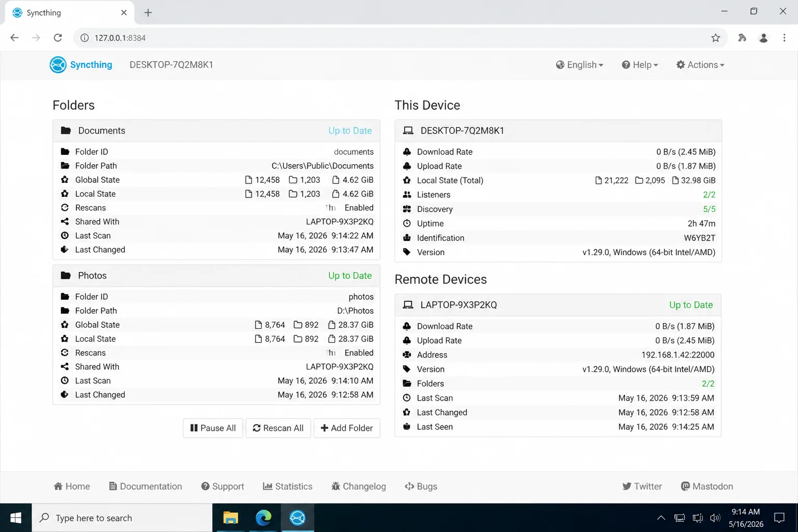
Task: Collapse the LAPTOP-9X3P2KQ remote device header
Action: 558,305
